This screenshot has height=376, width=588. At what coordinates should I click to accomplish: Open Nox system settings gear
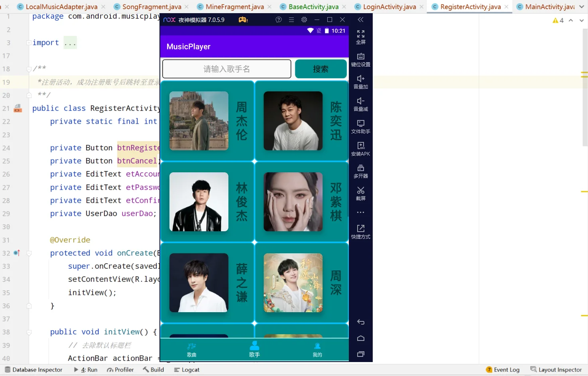[x=304, y=20]
